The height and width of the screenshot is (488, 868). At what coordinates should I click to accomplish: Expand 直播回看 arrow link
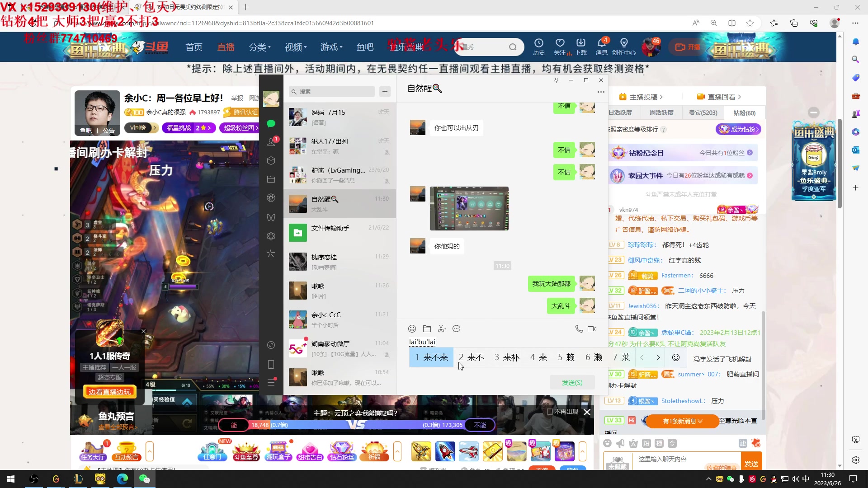(719, 97)
